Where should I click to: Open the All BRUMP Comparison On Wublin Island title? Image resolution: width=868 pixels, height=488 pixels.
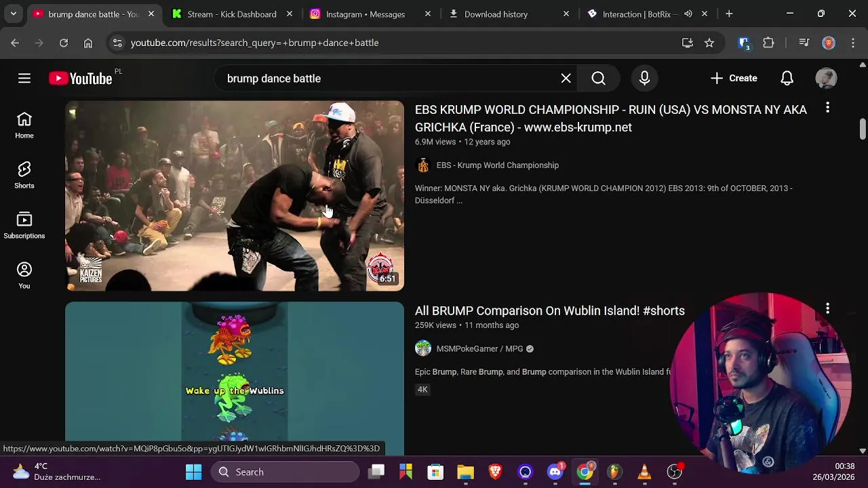[550, 311]
